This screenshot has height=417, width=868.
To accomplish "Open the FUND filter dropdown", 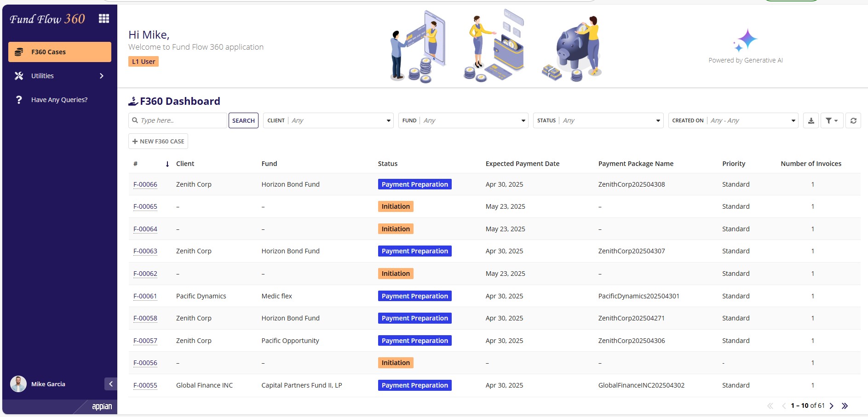I will click(463, 120).
